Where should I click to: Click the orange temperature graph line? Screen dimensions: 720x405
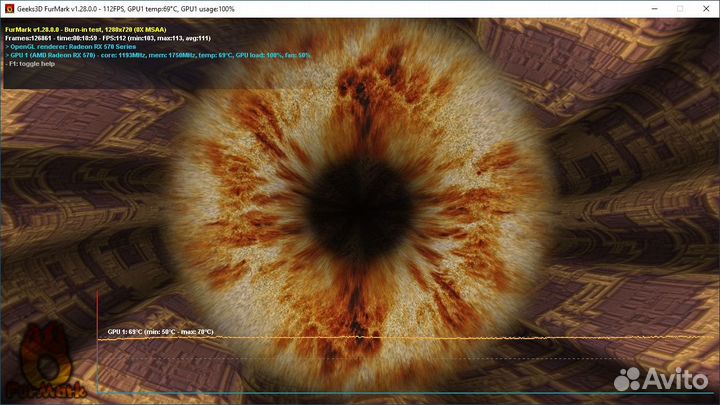click(x=400, y=338)
